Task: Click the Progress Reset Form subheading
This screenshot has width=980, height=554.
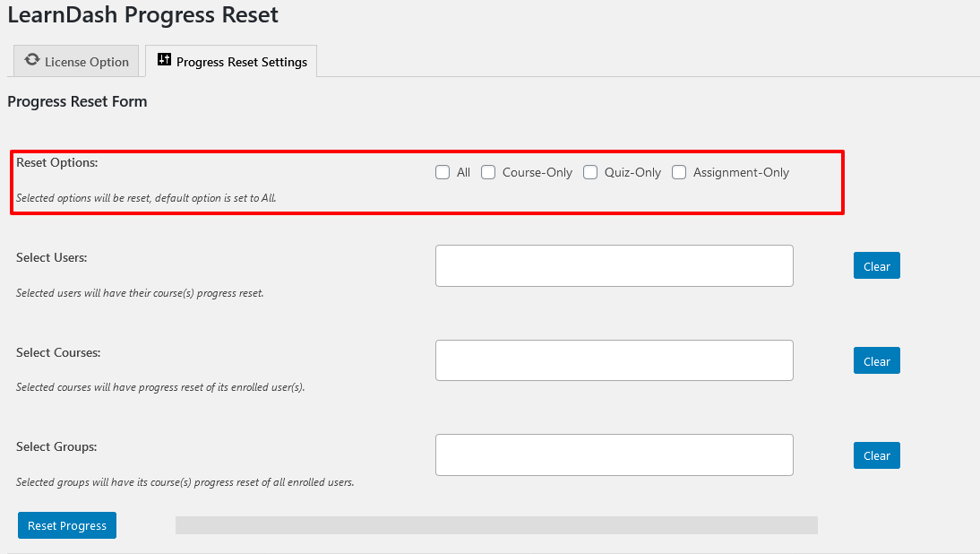Action: coord(77,101)
